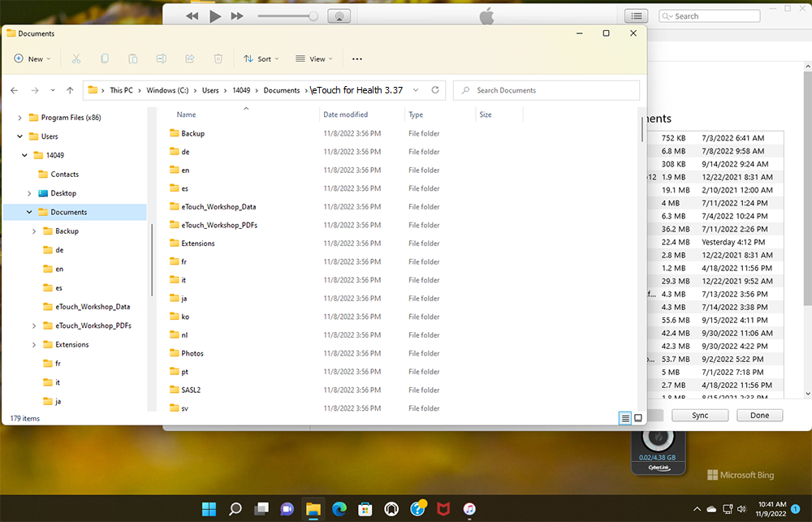Sort files by Type column header
The image size is (812, 522).
point(416,114)
